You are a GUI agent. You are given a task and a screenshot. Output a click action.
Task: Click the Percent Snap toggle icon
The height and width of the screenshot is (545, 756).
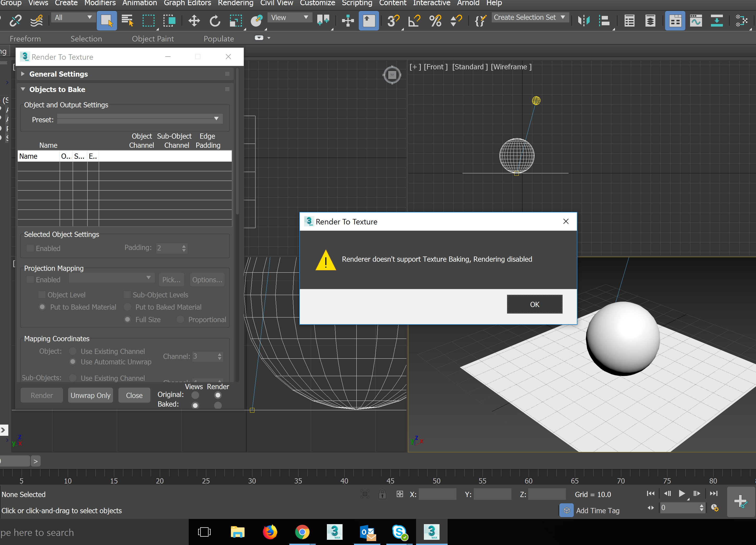click(435, 21)
